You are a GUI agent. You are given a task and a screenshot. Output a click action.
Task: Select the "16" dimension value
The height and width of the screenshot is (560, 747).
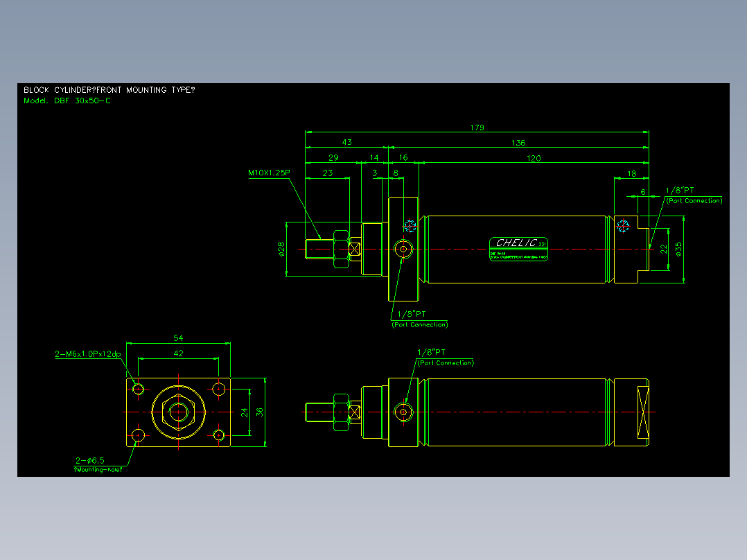(403, 157)
